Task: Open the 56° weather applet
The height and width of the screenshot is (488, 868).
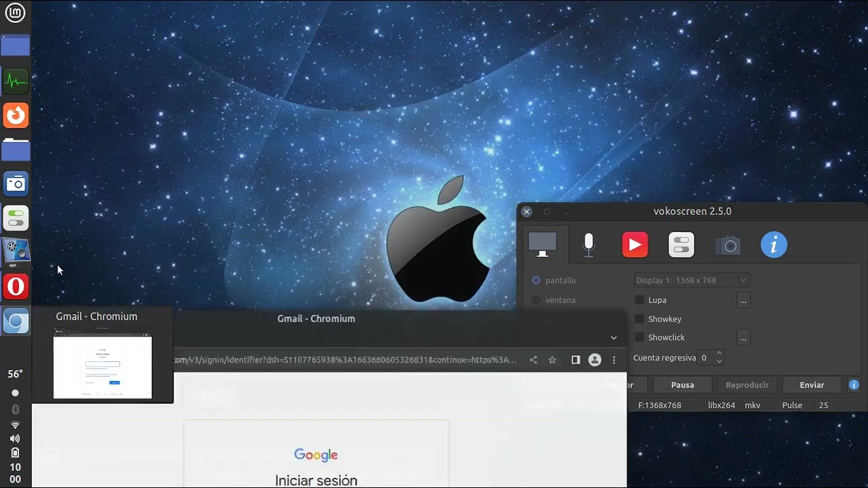Action: pyautogui.click(x=15, y=374)
